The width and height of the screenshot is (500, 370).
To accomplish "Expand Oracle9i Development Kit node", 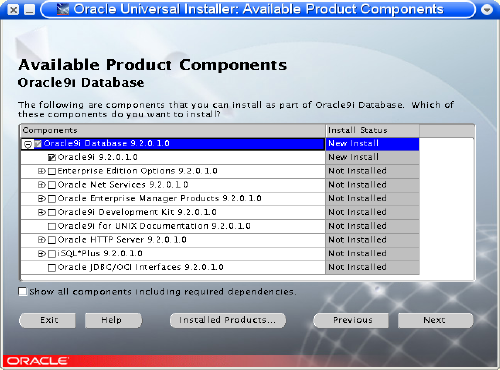I will point(41,212).
